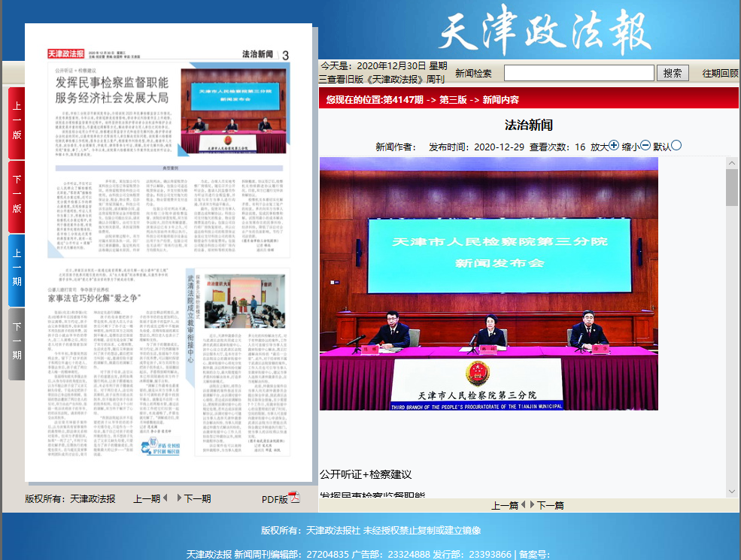Image resolution: width=741 pixels, height=560 pixels.
Task: Click the press conference photo on the newspaper page
Action: 233,111
